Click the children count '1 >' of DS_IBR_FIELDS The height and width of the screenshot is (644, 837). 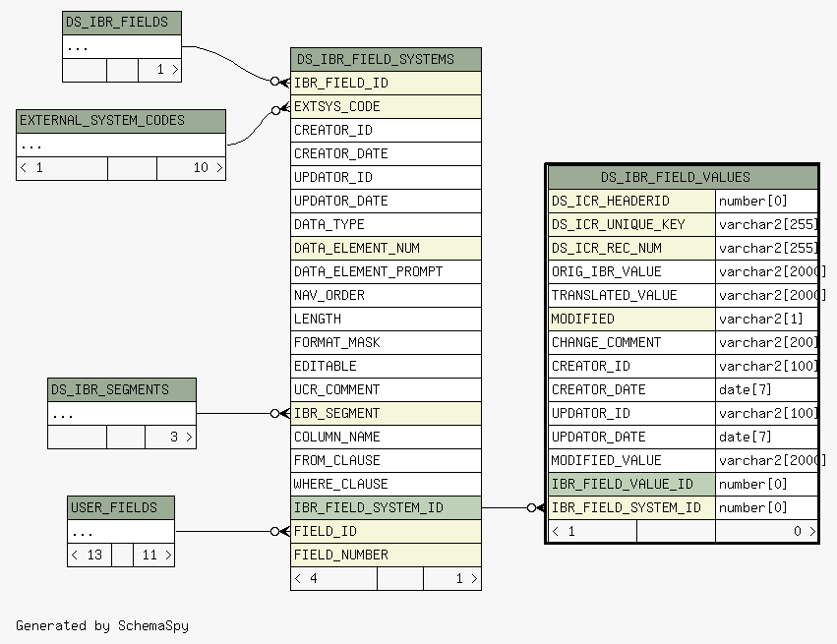pyautogui.click(x=159, y=70)
